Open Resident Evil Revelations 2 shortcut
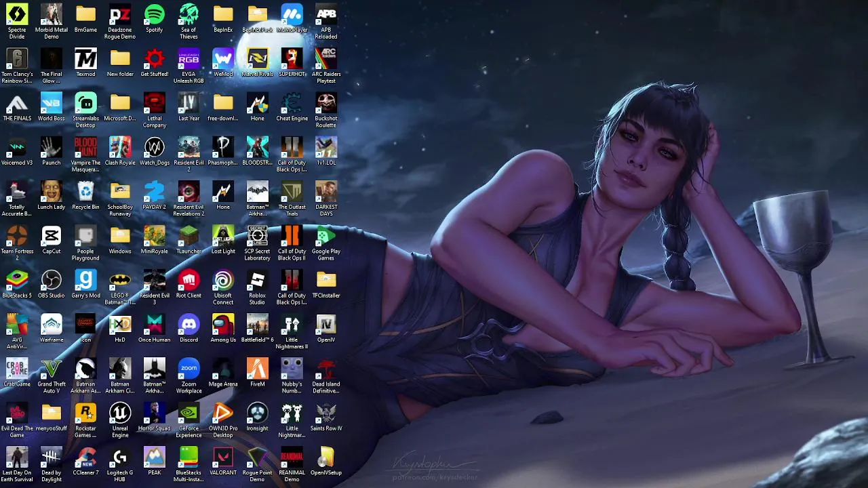This screenshot has height=488, width=868. click(189, 191)
